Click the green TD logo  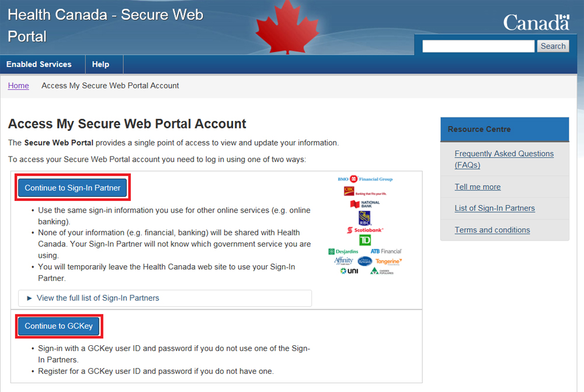[365, 240]
